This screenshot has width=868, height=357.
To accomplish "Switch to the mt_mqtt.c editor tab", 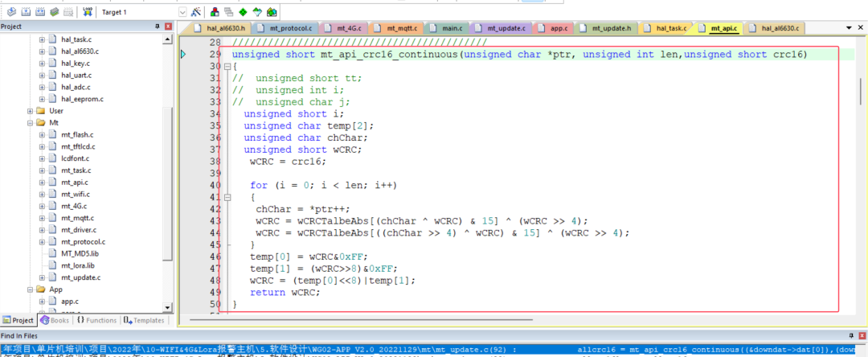I will tap(396, 27).
